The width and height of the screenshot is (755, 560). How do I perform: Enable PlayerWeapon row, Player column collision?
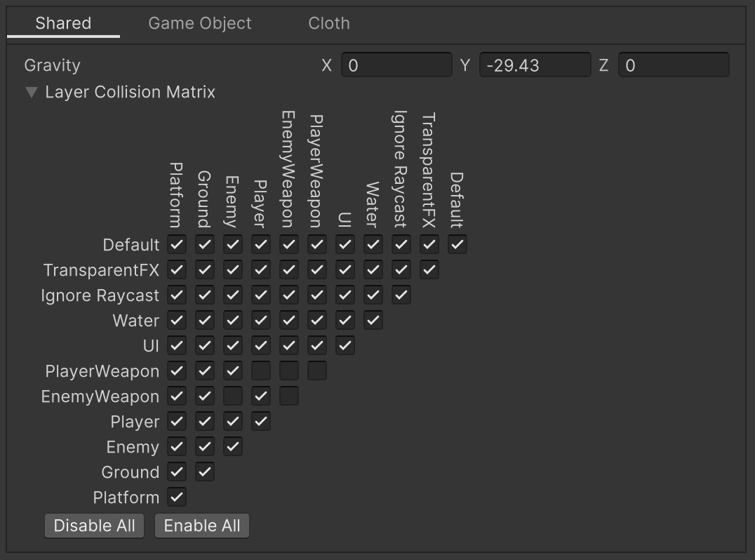[x=261, y=371]
